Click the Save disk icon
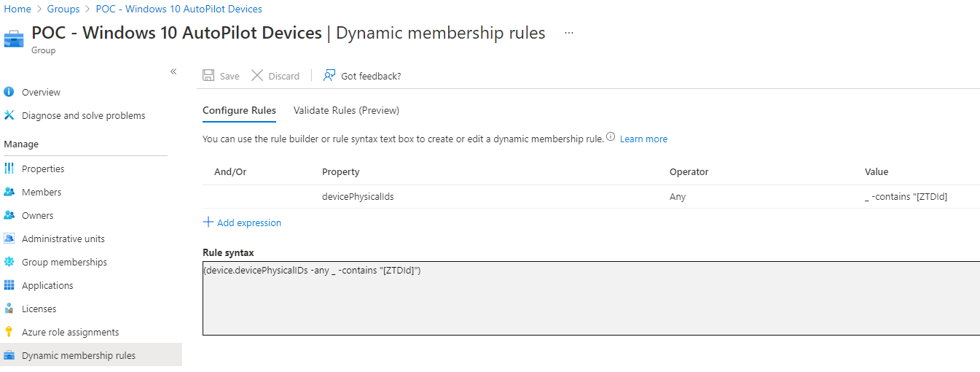Screen dimensions: 980x372 (x=208, y=76)
